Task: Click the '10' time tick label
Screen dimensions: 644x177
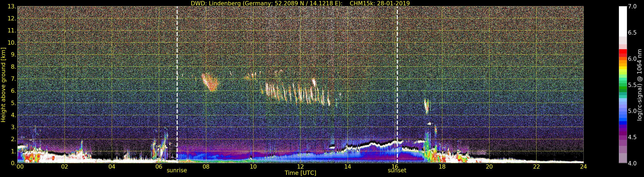Action: [253, 166]
